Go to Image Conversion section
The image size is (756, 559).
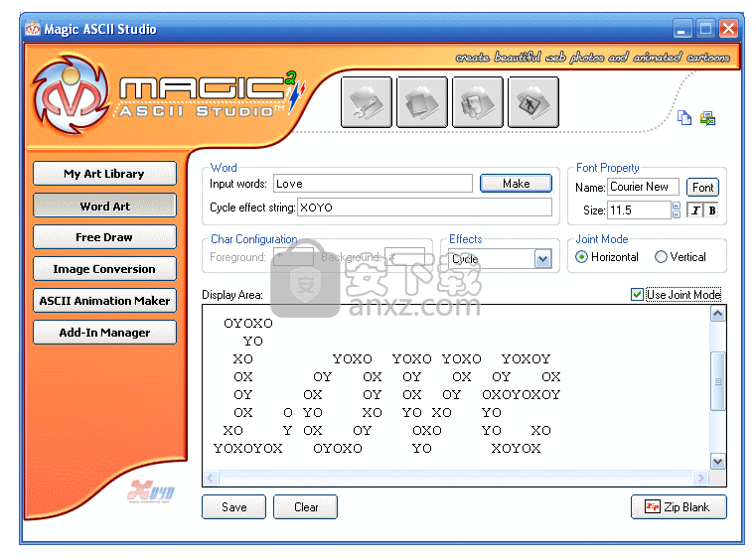tap(104, 269)
